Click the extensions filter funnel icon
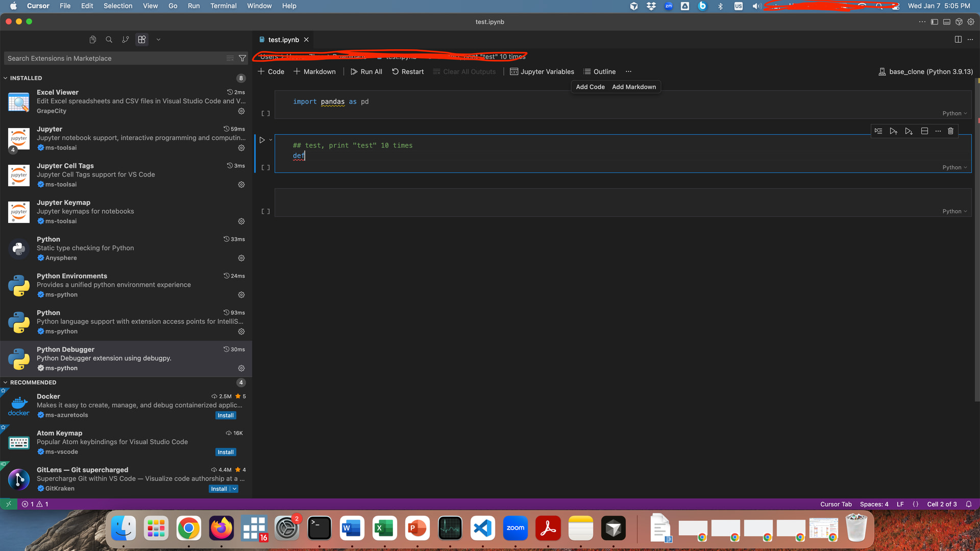This screenshot has height=551, width=980. pyautogui.click(x=242, y=58)
